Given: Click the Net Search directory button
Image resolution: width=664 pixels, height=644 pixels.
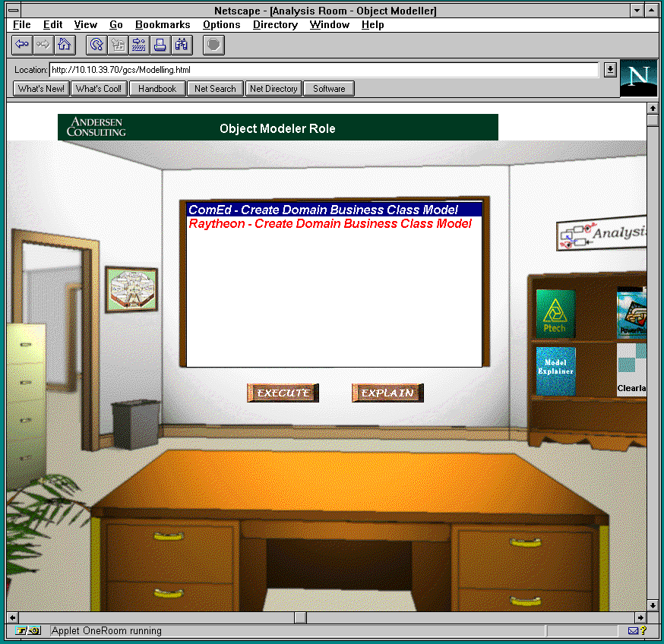Looking at the screenshot, I should tap(215, 89).
